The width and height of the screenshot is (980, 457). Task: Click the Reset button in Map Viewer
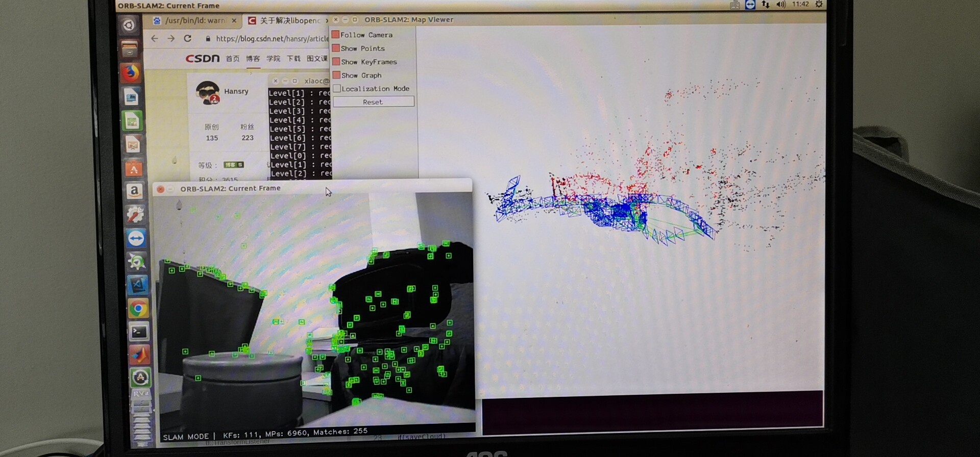pyautogui.click(x=374, y=102)
